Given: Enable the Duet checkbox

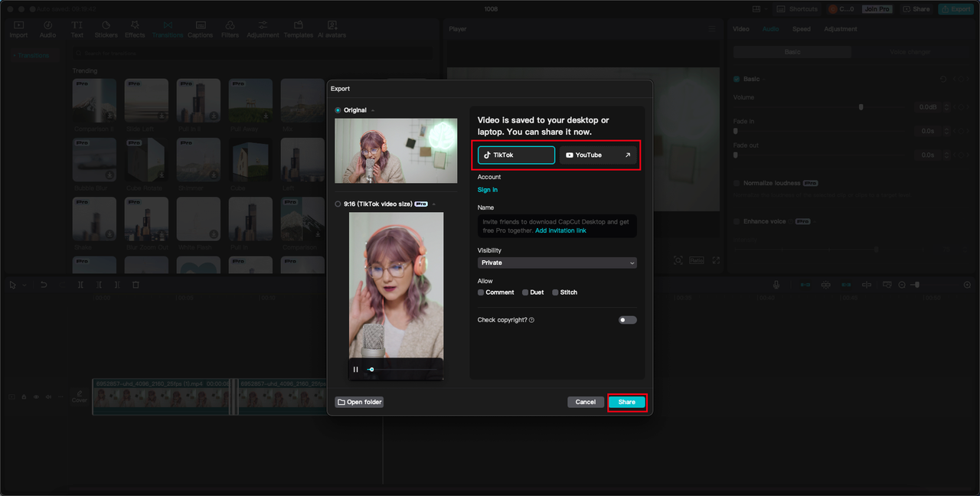Looking at the screenshot, I should [525, 292].
